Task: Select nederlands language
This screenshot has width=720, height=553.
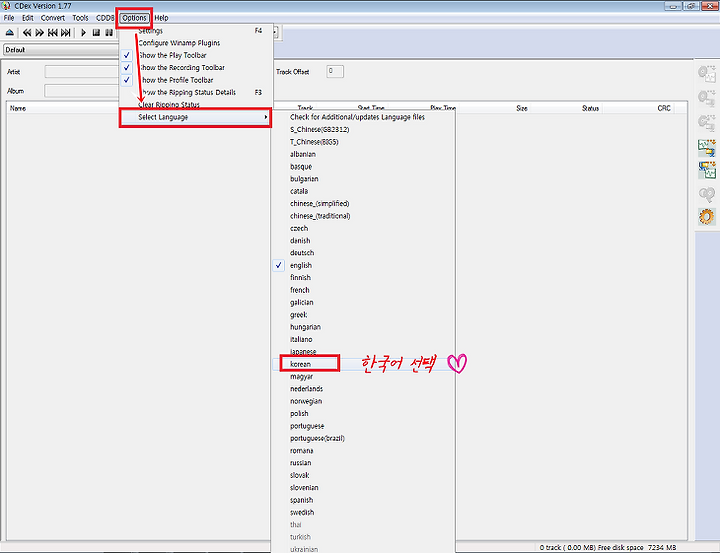Action: (363, 389)
